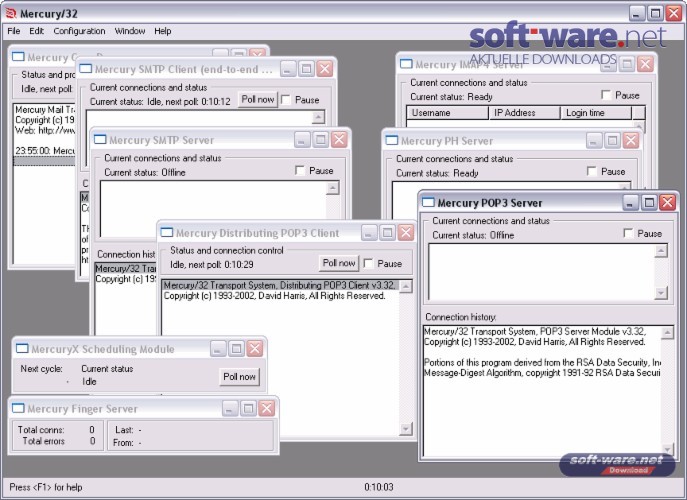Click scroll down arrow in Distributing POP3 Client log

(406, 429)
